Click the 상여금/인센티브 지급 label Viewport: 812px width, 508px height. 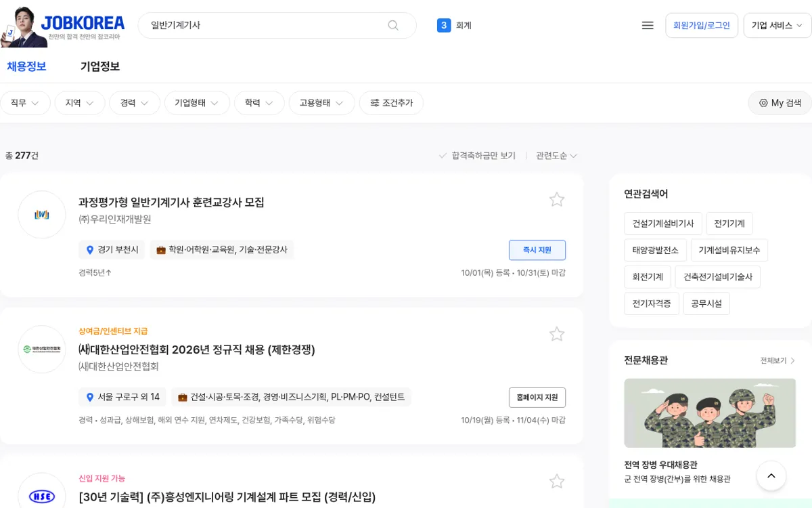(113, 331)
